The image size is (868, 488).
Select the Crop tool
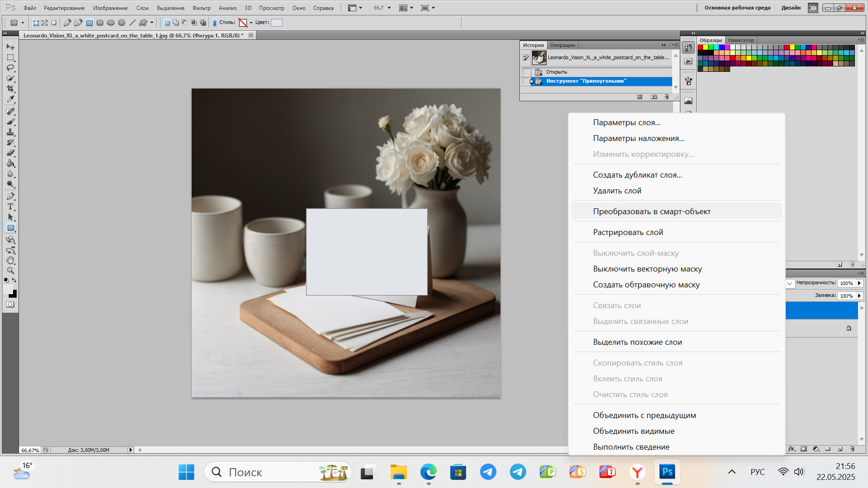coord(10,89)
